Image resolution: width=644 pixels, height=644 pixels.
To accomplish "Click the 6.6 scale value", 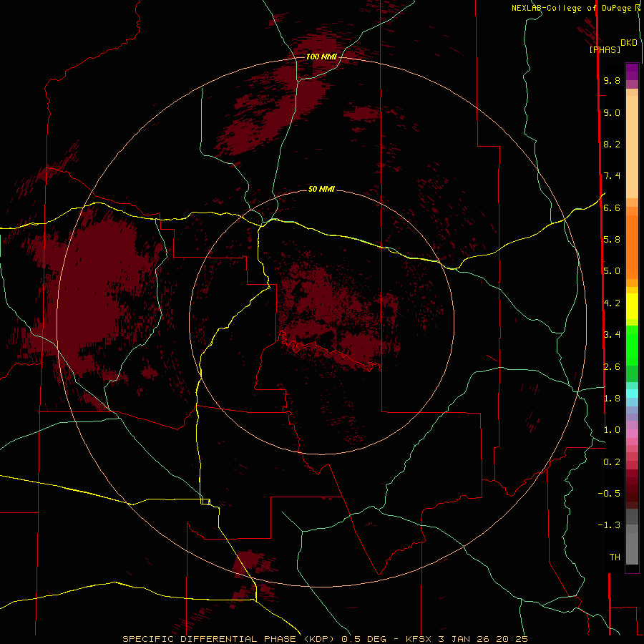I will [612, 208].
